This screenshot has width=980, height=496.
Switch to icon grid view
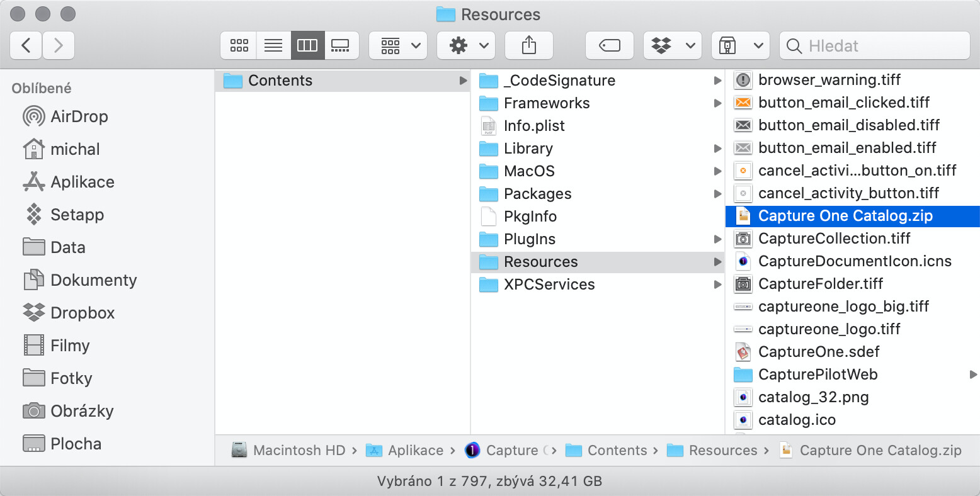(239, 45)
